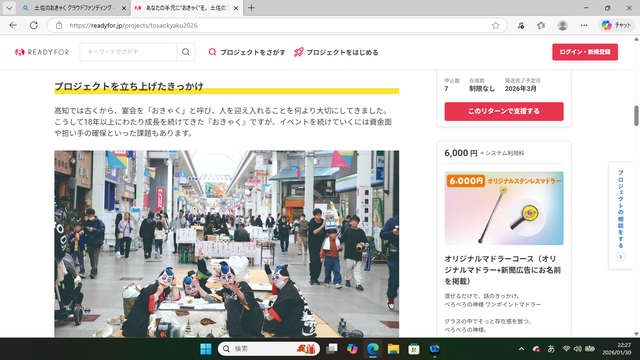640x360 pixels.
Task: Click the page vertical scrollbar thumb
Action: tap(636, 116)
